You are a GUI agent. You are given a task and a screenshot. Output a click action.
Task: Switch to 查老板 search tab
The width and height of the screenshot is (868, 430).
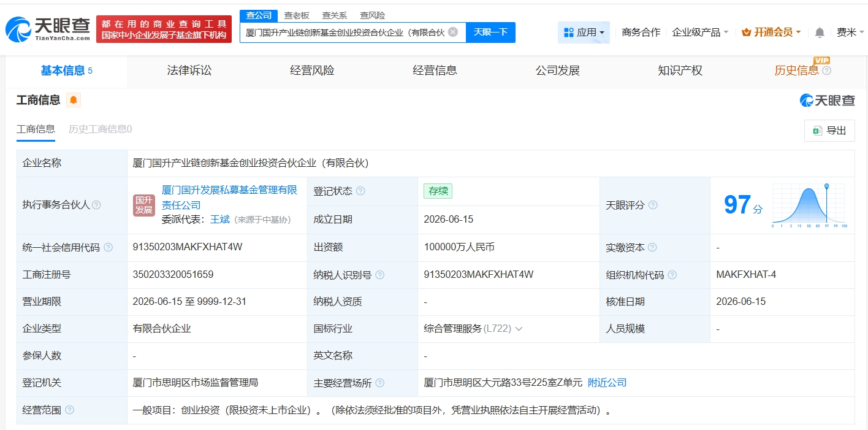(297, 15)
